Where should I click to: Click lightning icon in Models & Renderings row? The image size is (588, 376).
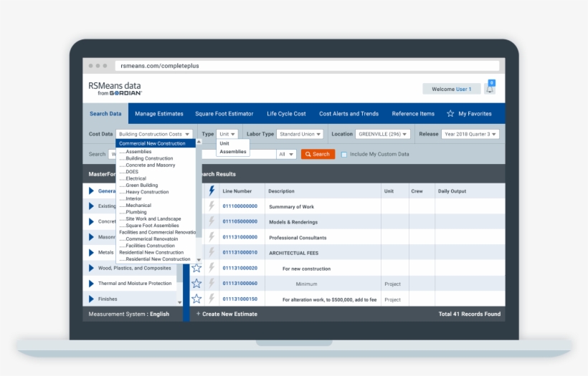pyautogui.click(x=212, y=221)
